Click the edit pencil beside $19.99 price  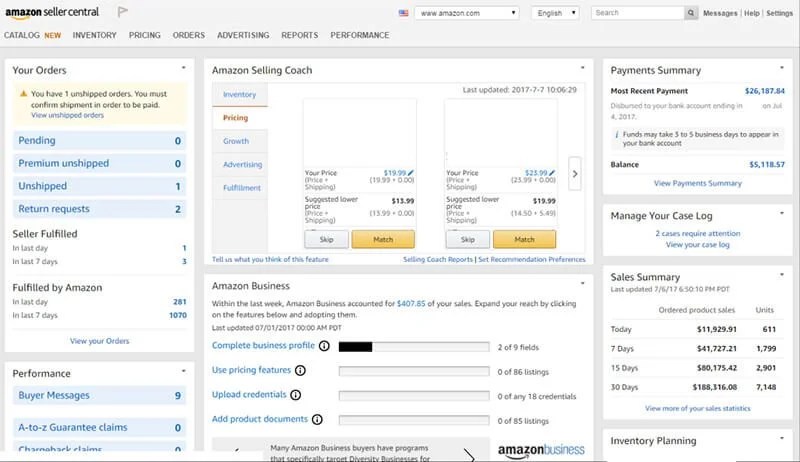[x=411, y=173]
